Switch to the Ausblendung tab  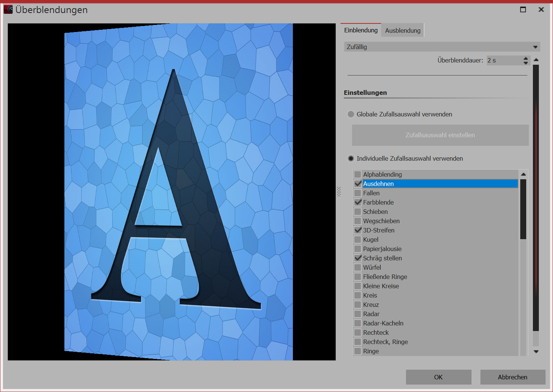[x=402, y=30]
